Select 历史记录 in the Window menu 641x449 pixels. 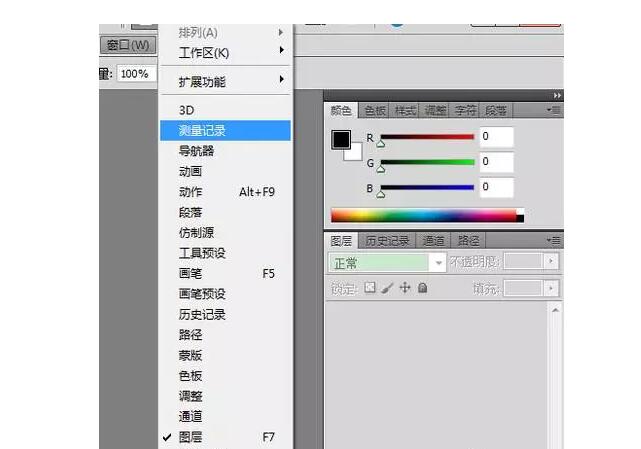[225, 314]
